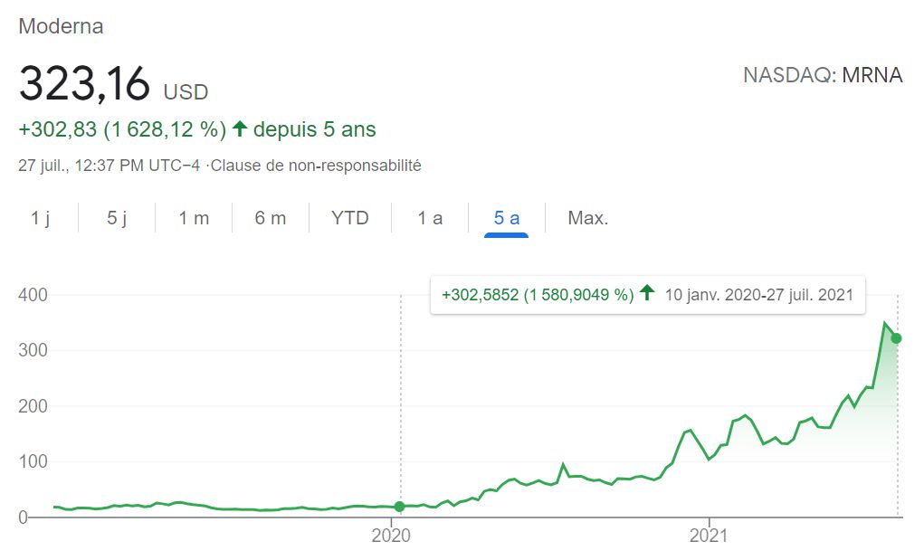Choose the 1 m range tab
This screenshot has width=924, height=560.
[194, 218]
